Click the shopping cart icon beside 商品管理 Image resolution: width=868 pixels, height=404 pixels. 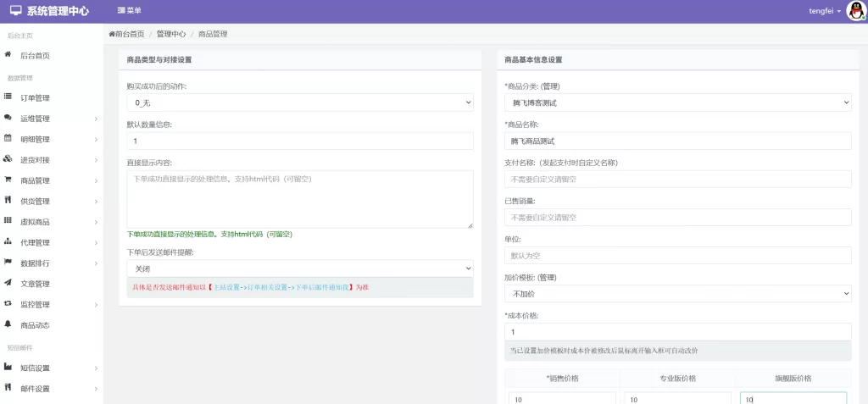tap(8, 180)
